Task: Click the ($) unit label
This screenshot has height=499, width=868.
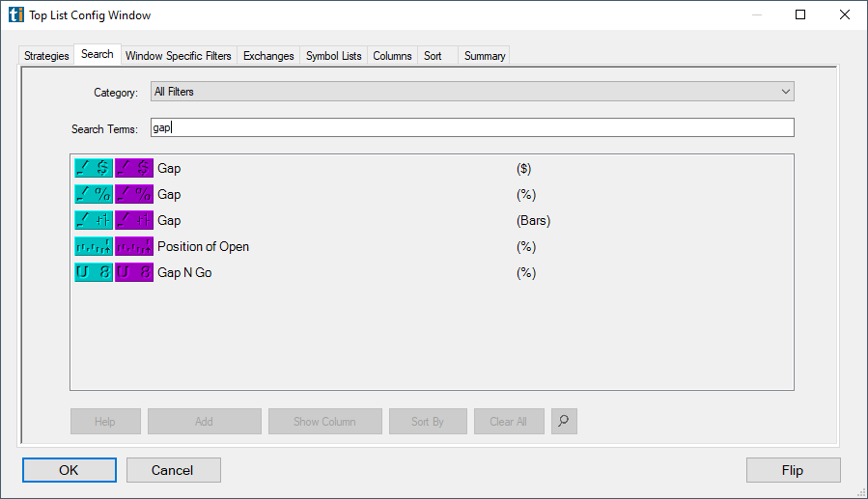Action: (523, 168)
